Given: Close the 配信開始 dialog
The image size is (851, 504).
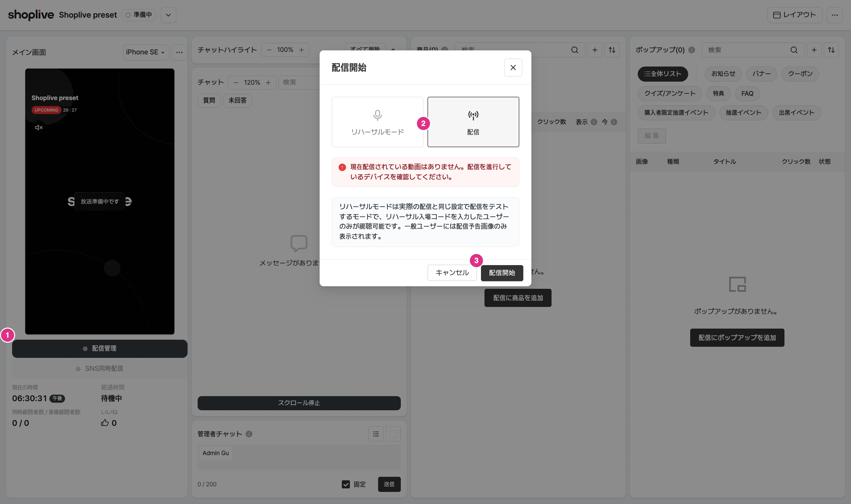Looking at the screenshot, I should pos(513,68).
